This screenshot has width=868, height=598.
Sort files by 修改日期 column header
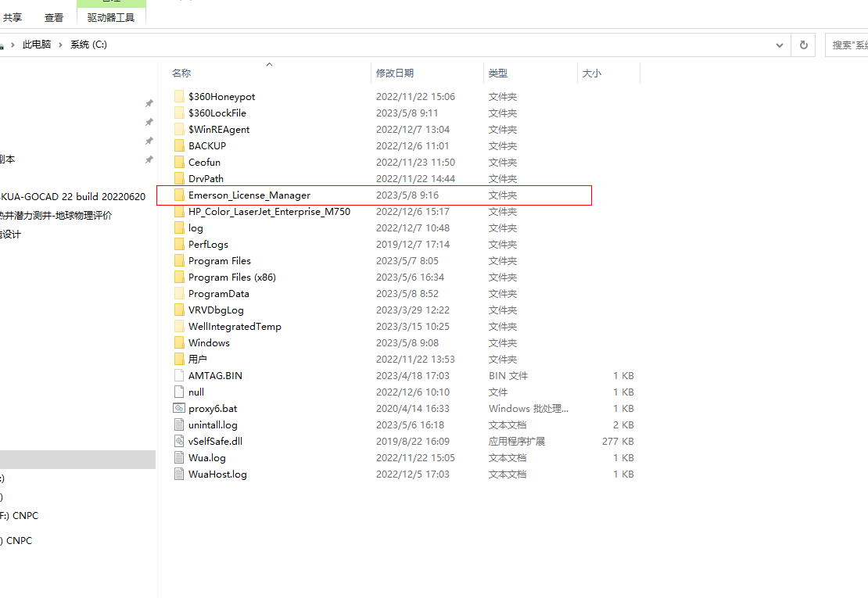point(395,73)
